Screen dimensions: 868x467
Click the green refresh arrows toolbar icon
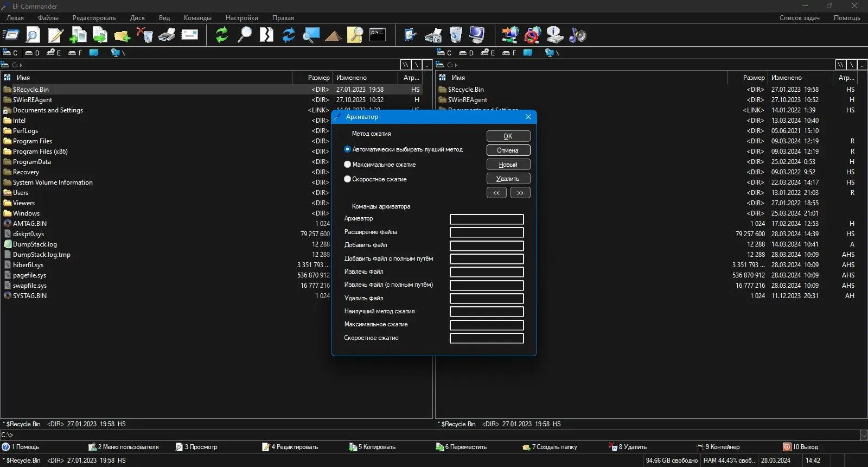(x=221, y=35)
